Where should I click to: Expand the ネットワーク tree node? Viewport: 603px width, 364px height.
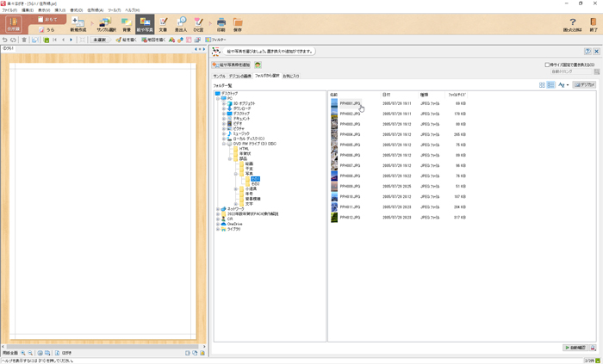[218, 208]
